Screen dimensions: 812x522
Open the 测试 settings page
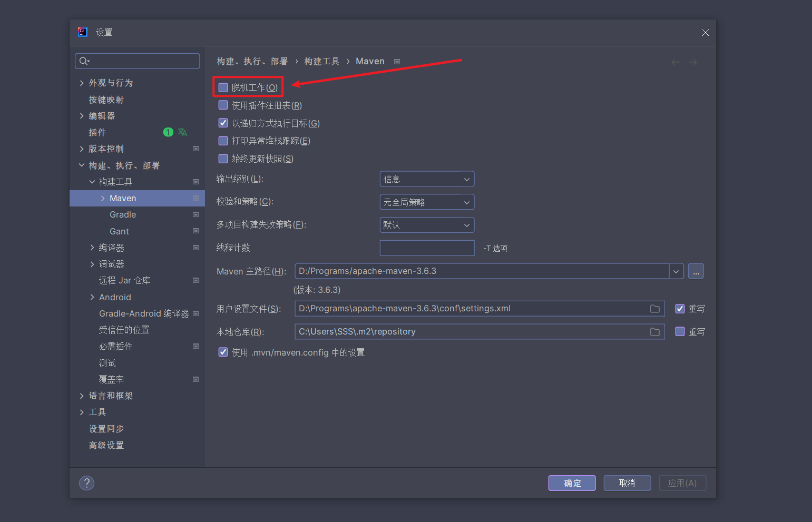(107, 363)
